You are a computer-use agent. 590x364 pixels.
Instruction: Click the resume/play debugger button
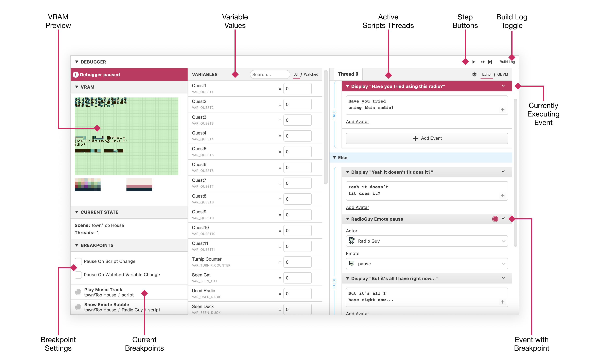click(473, 62)
